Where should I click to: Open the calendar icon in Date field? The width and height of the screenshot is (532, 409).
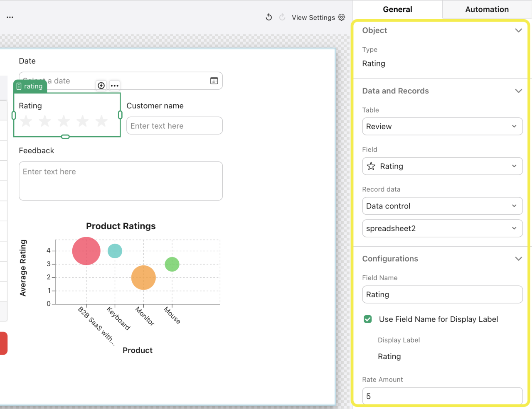point(214,81)
